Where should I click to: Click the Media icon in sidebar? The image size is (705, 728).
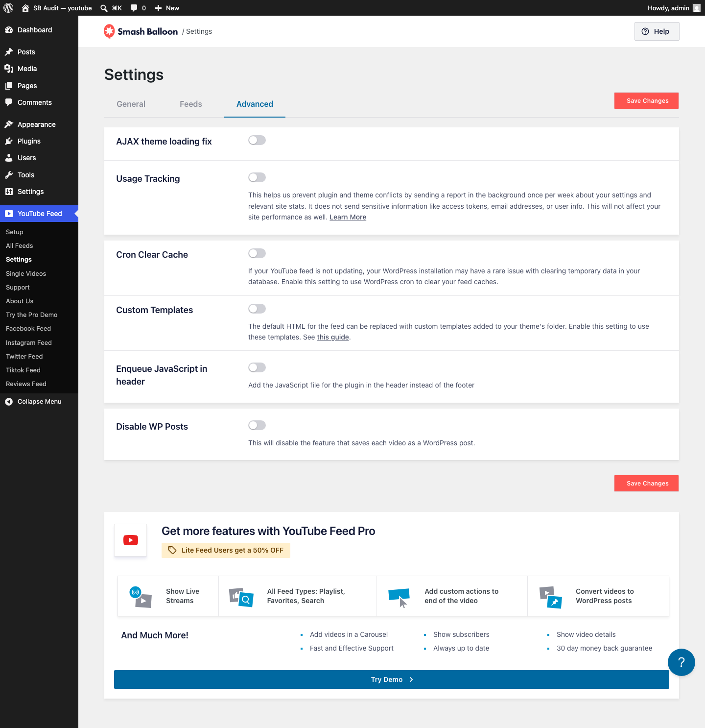(x=9, y=69)
